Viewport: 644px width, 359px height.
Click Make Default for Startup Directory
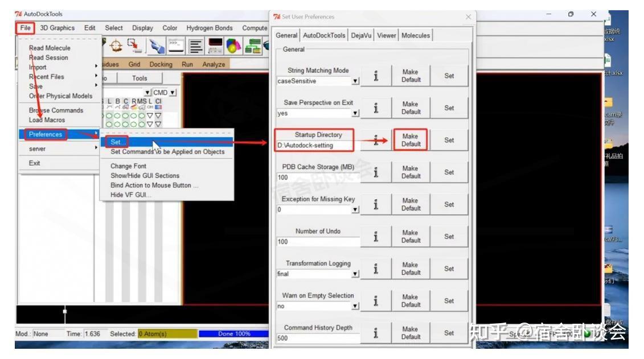pyautogui.click(x=411, y=139)
